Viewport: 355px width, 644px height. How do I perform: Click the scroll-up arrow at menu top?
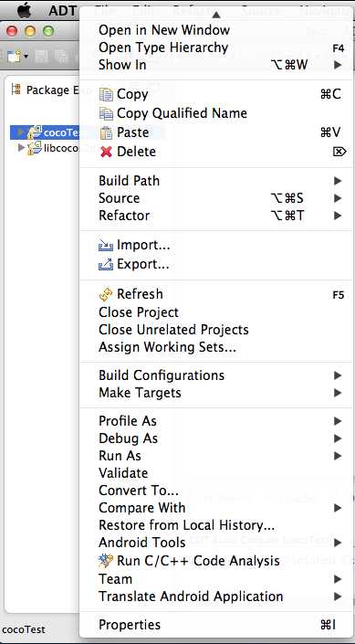pyautogui.click(x=216, y=15)
